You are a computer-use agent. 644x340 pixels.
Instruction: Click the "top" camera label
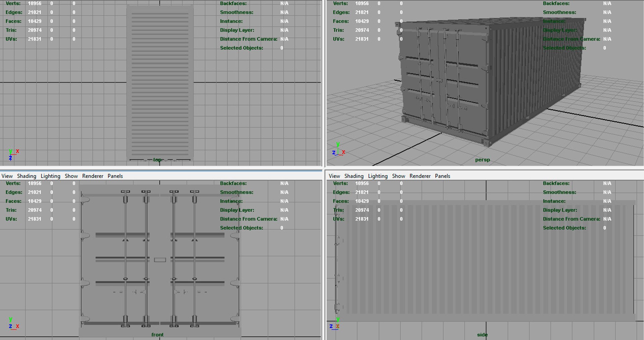157,160
